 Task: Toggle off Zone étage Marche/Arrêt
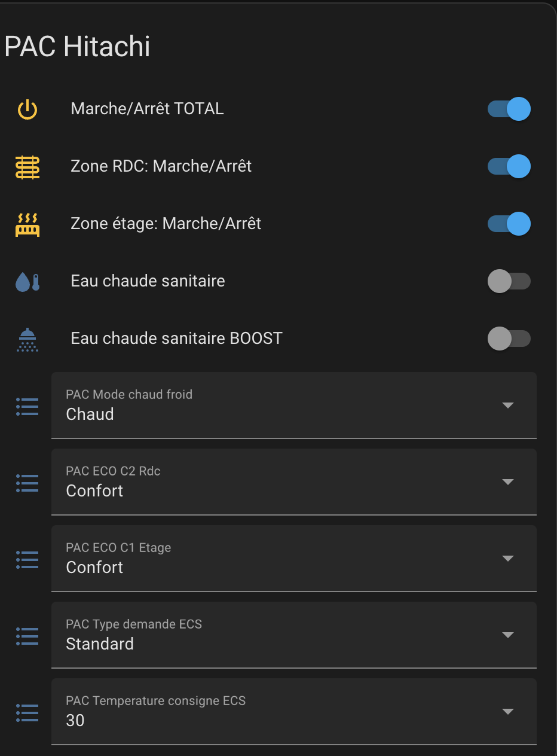pos(509,224)
